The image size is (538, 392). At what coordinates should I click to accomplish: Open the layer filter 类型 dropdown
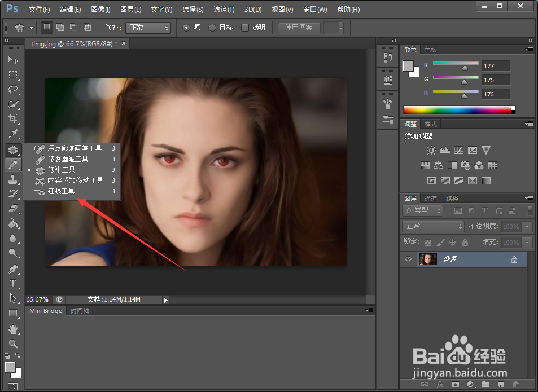[423, 210]
